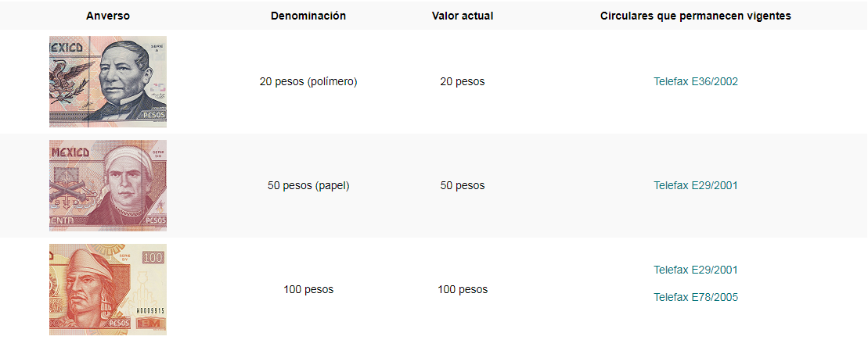Viewport: 868px width, 340px height.
Task: Click the '20 pesos (polímero)' denomination cell
Action: [x=308, y=82]
